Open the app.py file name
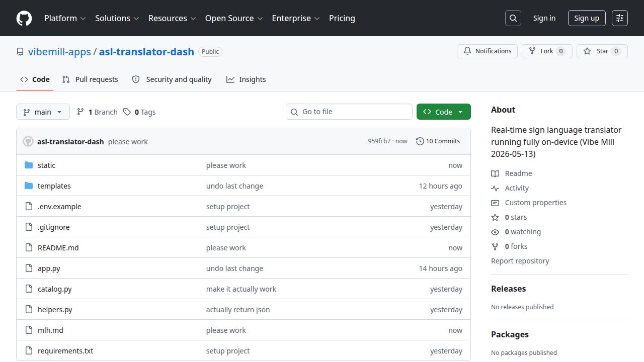Screen dimensions: 644x362 pyautogui.click(x=49, y=268)
